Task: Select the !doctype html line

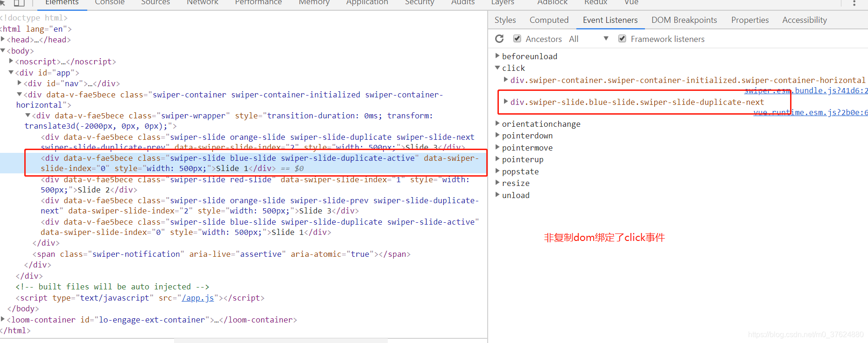Action: point(34,18)
